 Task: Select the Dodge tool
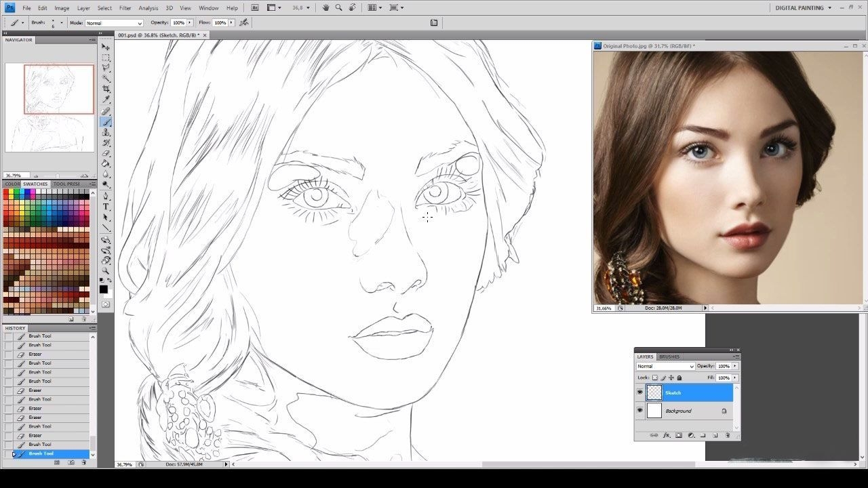pos(106,184)
